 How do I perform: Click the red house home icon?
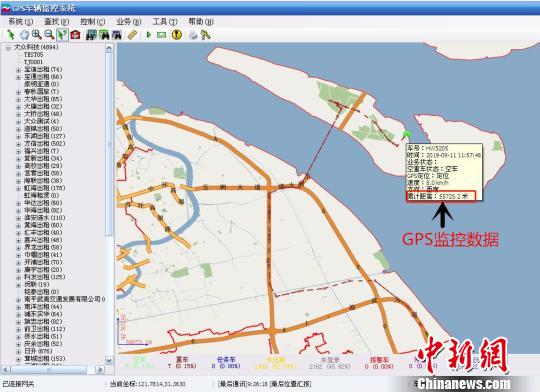tap(75, 35)
